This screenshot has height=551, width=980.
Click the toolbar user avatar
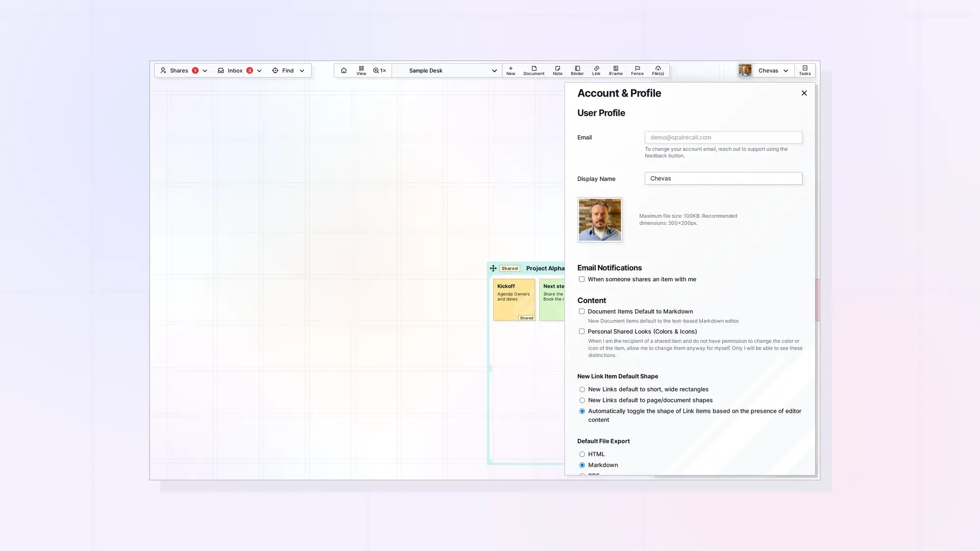tap(745, 70)
